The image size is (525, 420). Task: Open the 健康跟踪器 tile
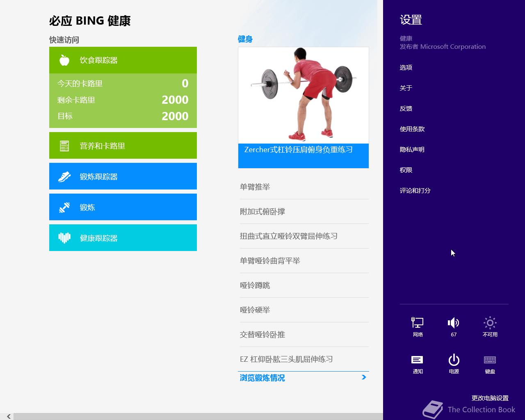(123, 238)
